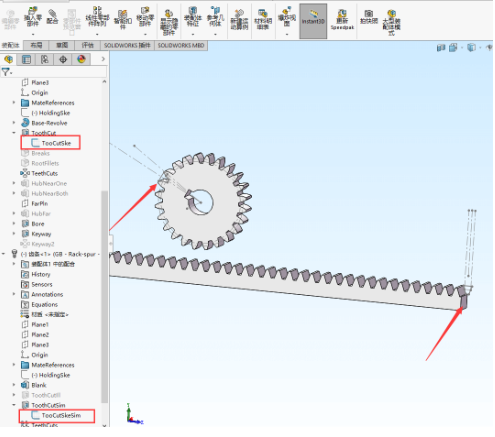Viewport: 495px width, 437px height.
Task: Select the suppressed RootFillets feature
Action: point(45,163)
